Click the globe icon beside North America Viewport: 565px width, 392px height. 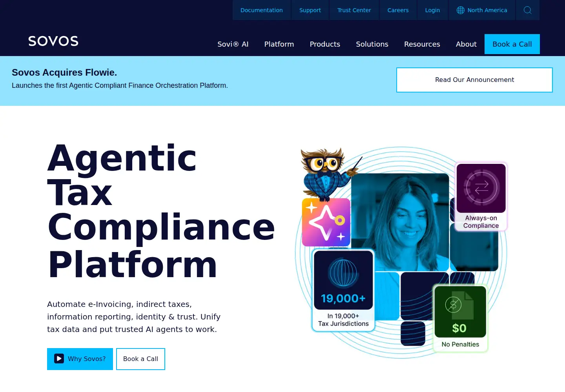[461, 10]
